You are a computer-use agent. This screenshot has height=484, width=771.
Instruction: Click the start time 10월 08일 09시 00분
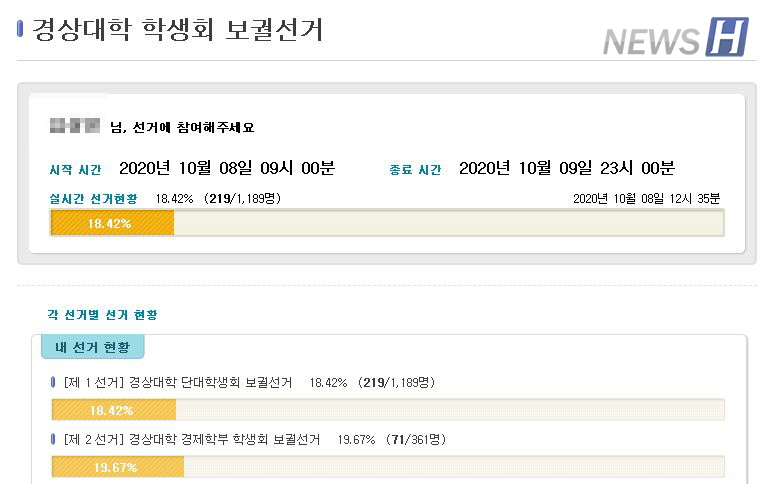(226, 168)
